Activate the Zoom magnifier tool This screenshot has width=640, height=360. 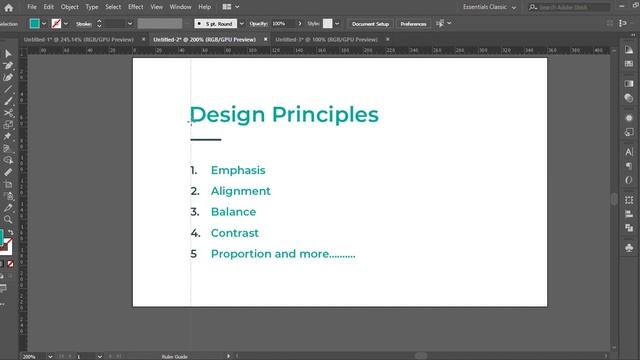click(8, 220)
